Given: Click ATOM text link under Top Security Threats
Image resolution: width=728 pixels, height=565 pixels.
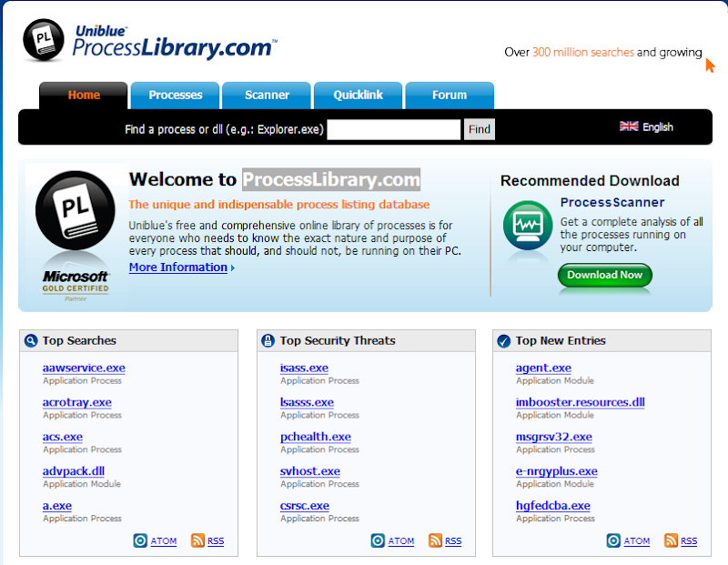Looking at the screenshot, I should coord(401,540).
